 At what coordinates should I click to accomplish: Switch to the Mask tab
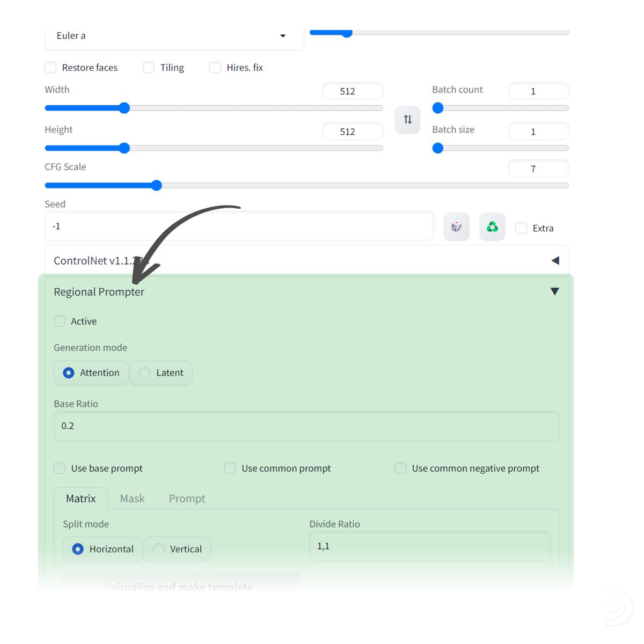pos(133,499)
